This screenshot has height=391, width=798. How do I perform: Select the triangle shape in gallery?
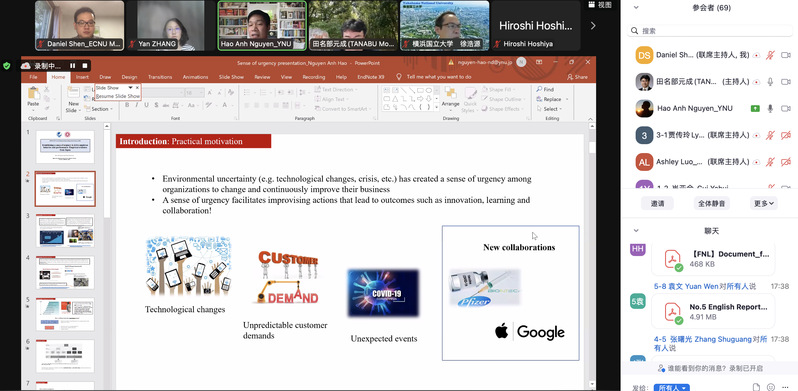(x=395, y=99)
